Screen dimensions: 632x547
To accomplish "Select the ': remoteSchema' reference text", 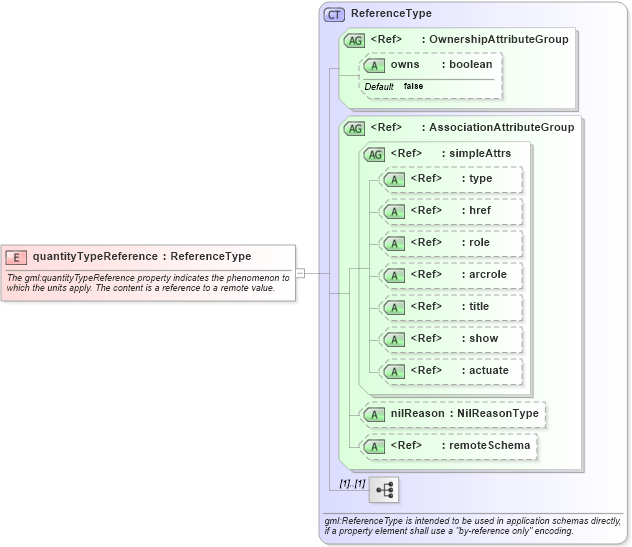I will point(486,445).
